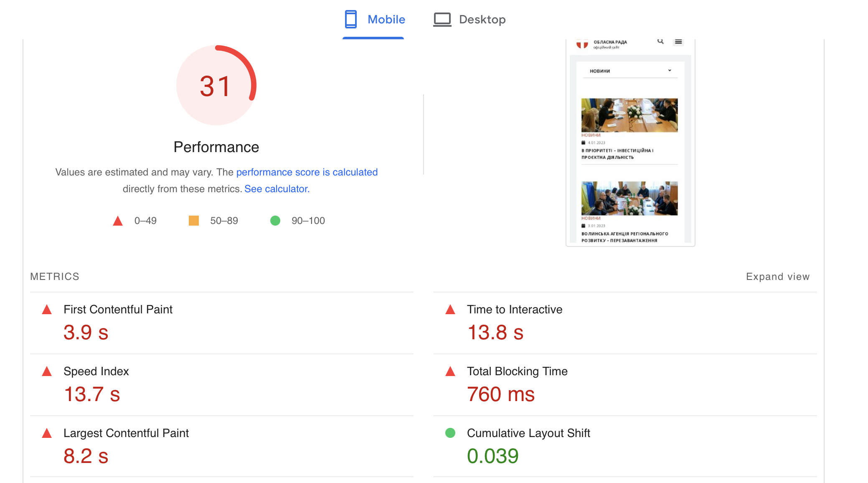Click Expand view for metrics

[777, 277]
